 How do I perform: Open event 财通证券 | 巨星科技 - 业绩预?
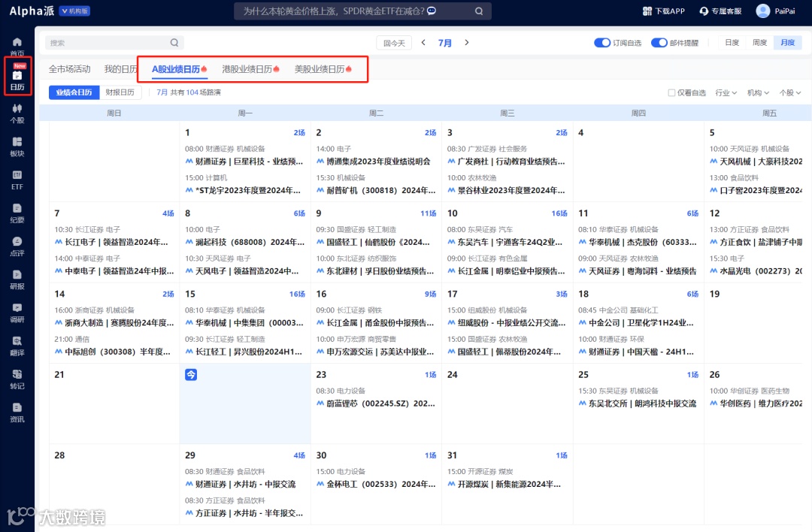[244, 162]
